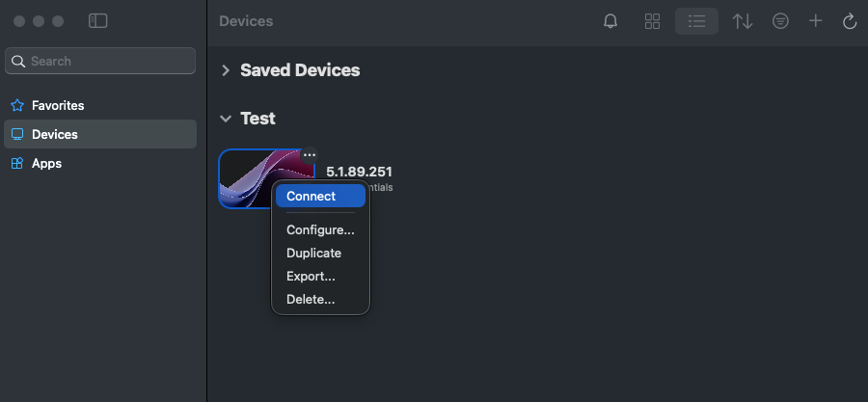Collapse the Test group chevron
The width and height of the screenshot is (868, 402).
point(226,119)
